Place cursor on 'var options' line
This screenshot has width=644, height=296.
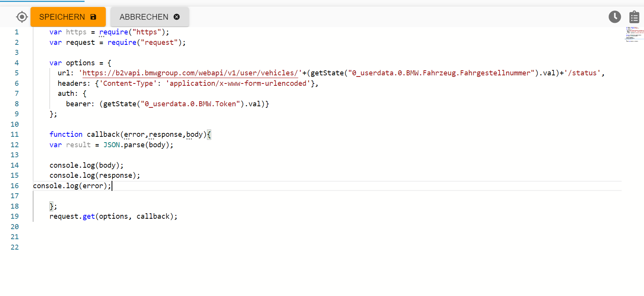[x=80, y=63]
